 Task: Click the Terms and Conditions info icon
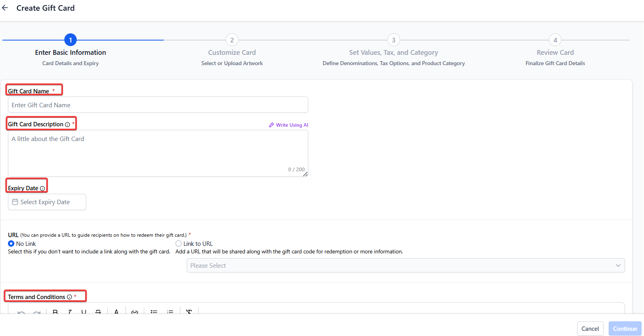click(x=70, y=297)
